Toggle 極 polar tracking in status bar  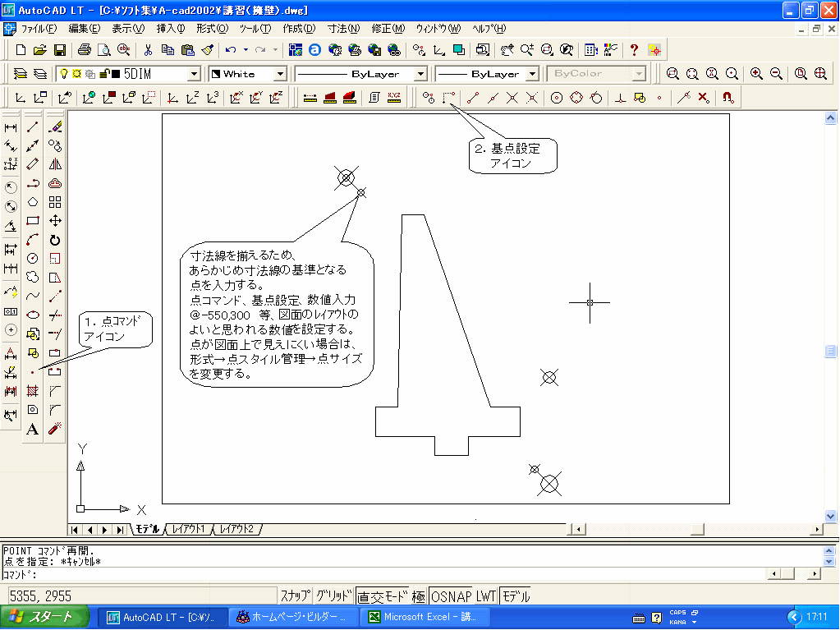pos(419,596)
